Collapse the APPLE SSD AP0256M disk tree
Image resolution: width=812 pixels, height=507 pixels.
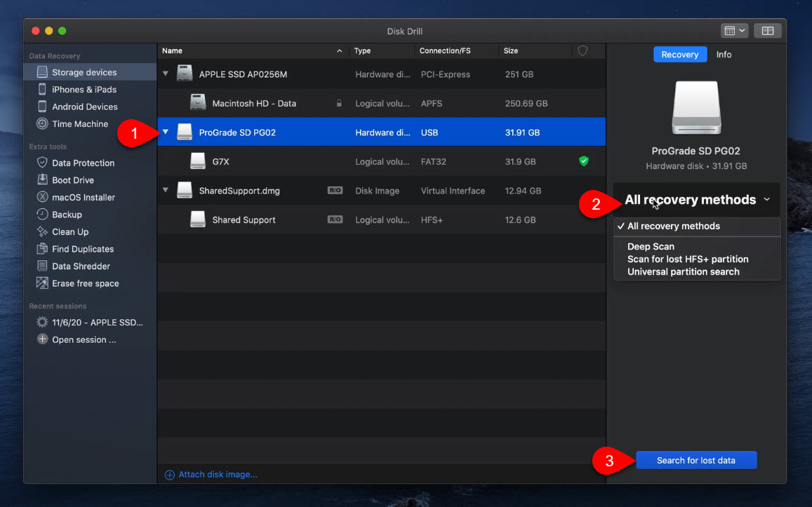(165, 74)
